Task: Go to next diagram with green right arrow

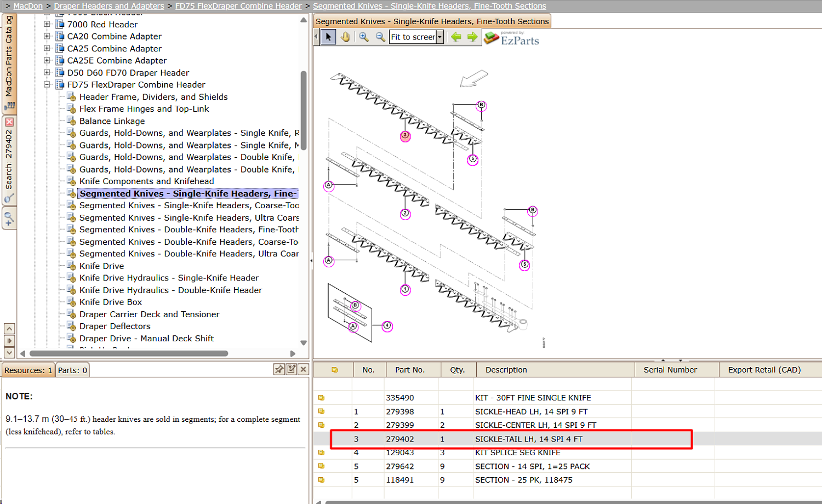Action: coord(472,37)
